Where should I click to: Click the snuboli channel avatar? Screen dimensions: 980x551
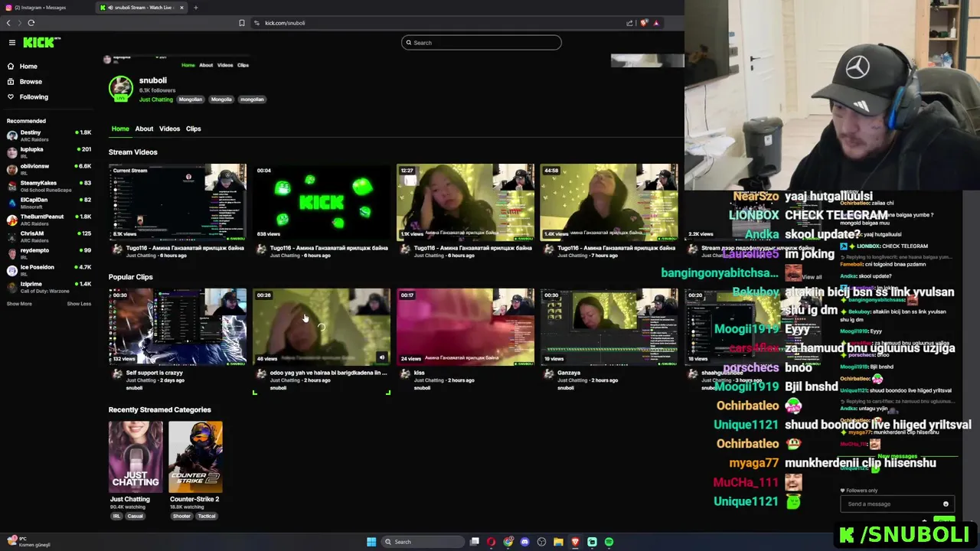[x=120, y=89]
